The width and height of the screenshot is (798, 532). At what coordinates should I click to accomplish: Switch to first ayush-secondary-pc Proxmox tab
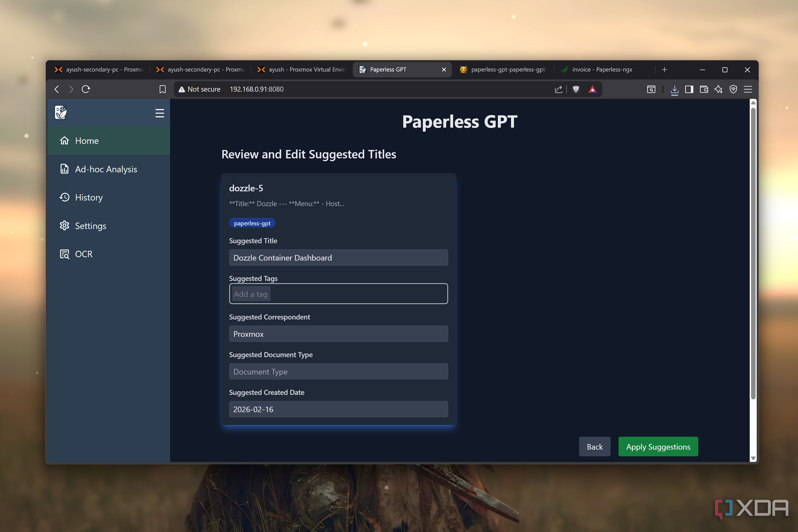tap(99, 69)
